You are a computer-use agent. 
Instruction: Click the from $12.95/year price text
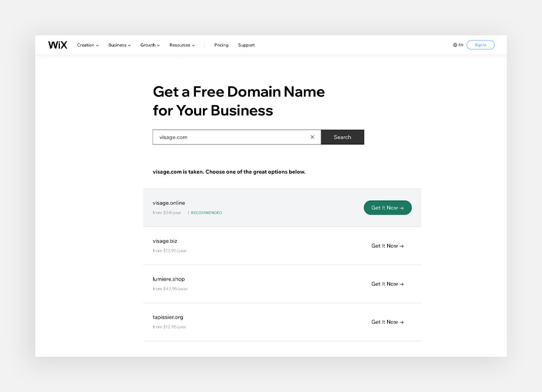click(x=170, y=327)
